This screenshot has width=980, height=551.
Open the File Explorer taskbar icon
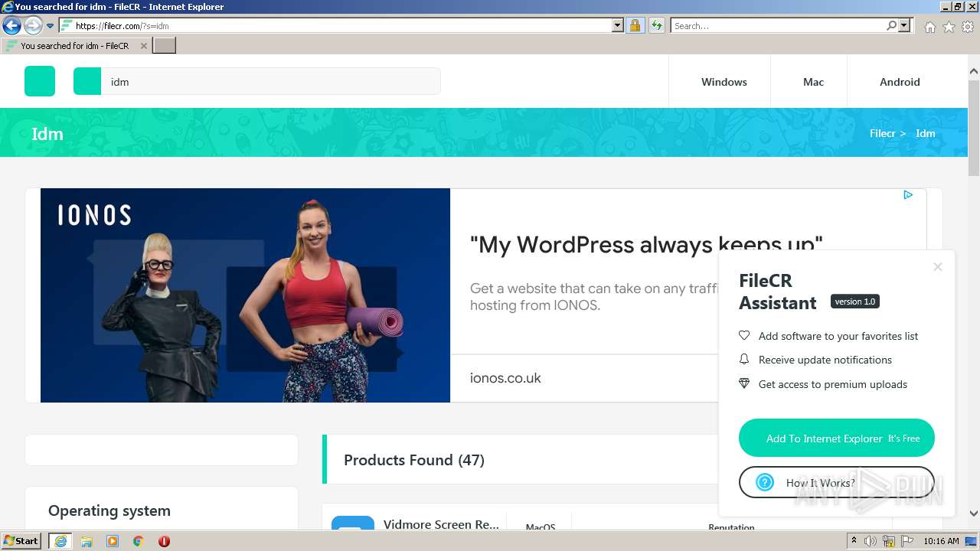[x=87, y=541]
